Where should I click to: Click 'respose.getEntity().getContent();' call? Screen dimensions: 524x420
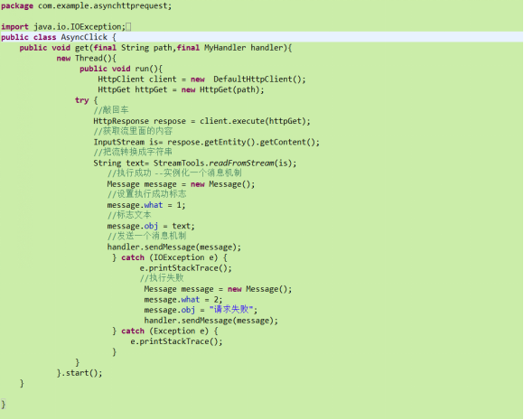coord(243,142)
